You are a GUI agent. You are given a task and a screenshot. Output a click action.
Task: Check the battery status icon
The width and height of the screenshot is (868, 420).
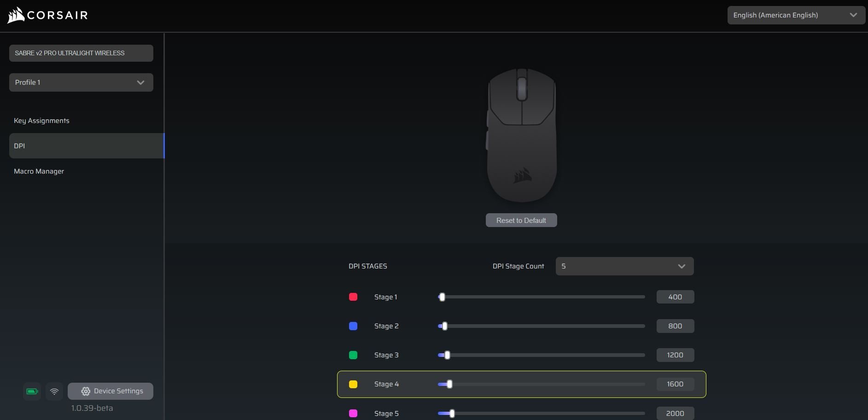[x=32, y=391]
